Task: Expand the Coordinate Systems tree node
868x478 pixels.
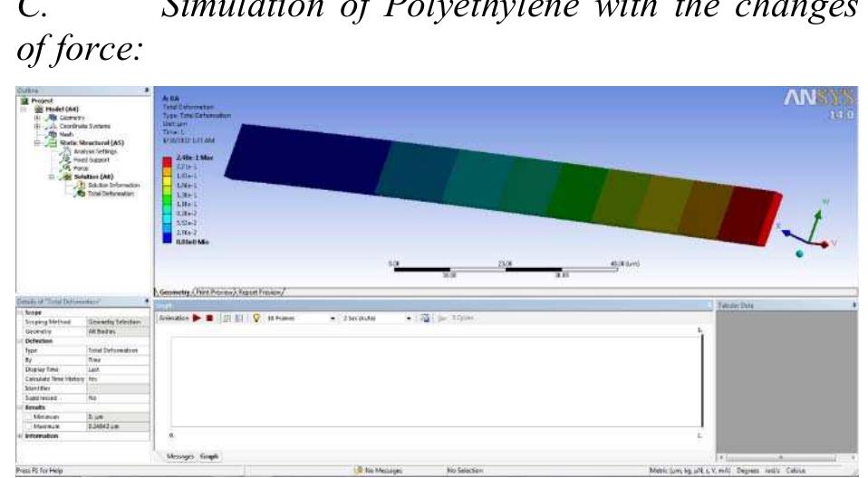Action: pos(38,126)
